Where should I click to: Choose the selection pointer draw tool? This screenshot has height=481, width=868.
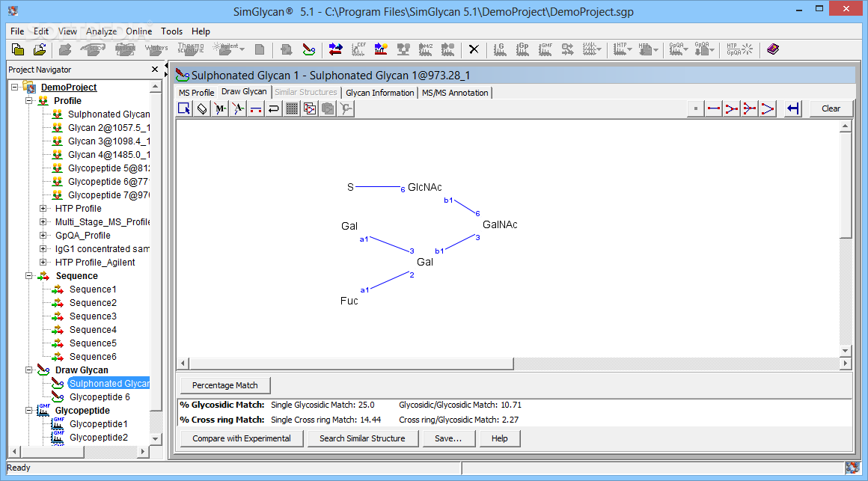tap(184, 108)
